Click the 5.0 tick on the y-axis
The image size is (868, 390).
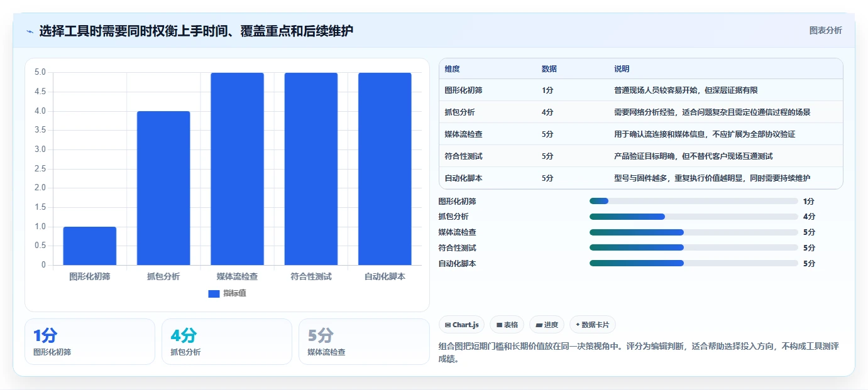click(40, 72)
